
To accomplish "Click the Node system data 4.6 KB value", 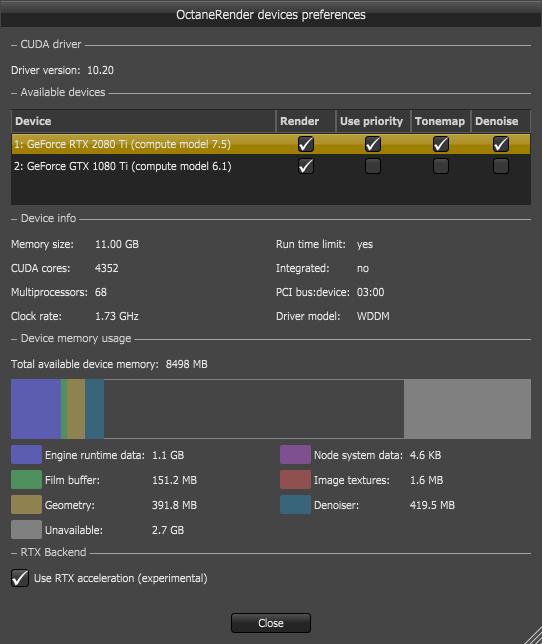I will (425, 455).
